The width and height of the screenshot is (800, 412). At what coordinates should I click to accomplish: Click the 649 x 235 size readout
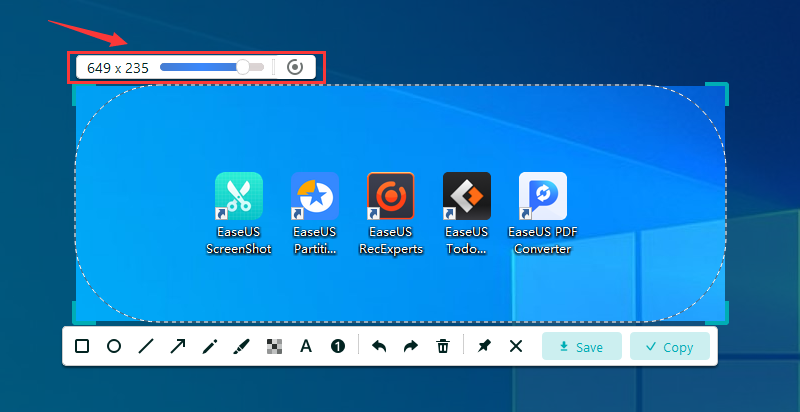click(x=118, y=68)
